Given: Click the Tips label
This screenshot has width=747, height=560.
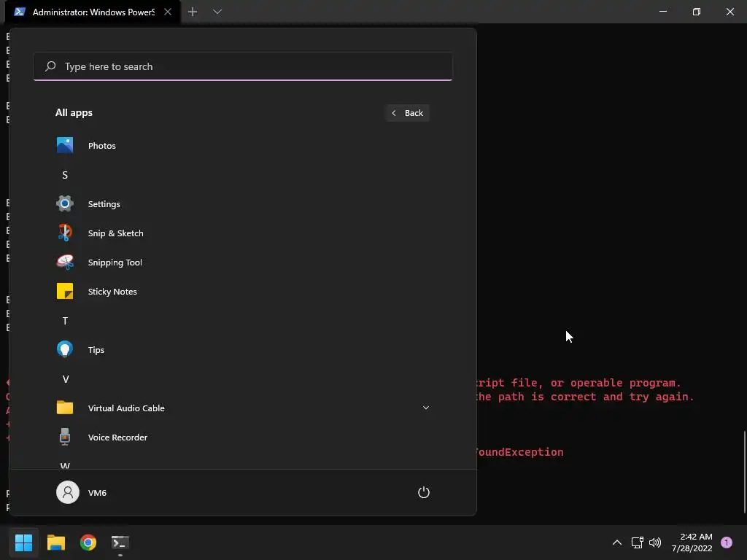Looking at the screenshot, I should (96, 350).
